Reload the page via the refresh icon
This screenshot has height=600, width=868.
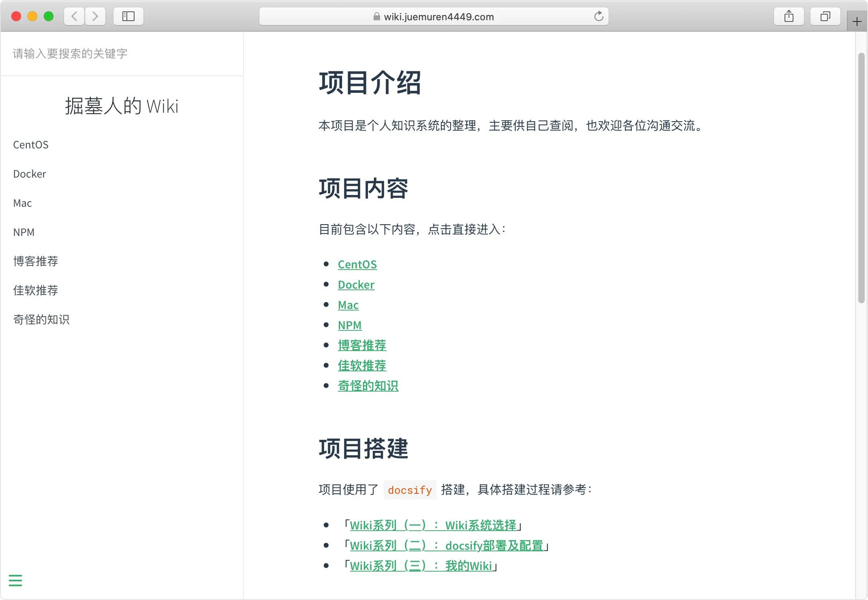tap(599, 16)
